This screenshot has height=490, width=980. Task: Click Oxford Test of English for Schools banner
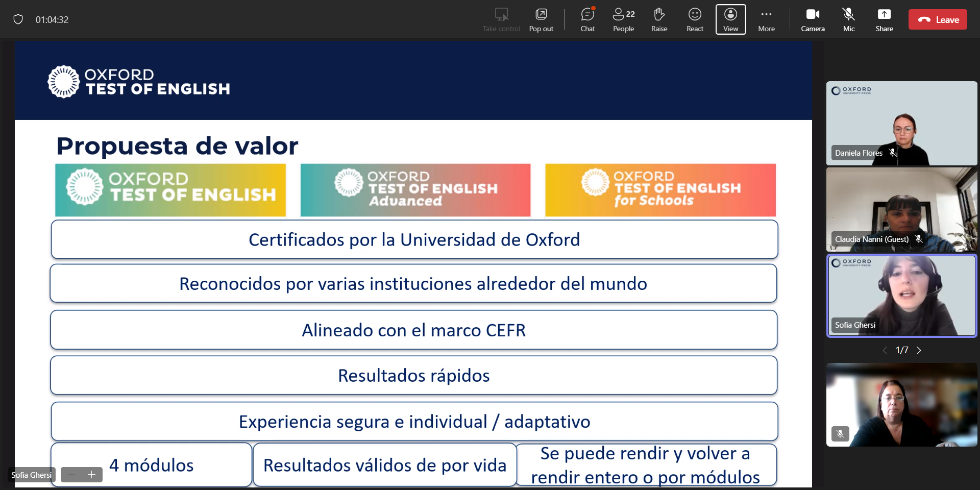[x=660, y=190]
